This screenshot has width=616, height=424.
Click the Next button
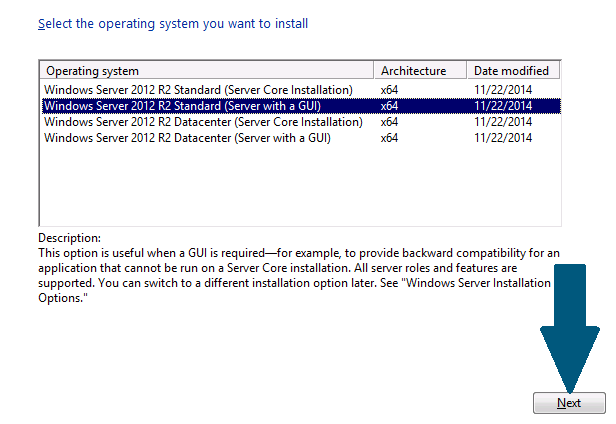coord(569,403)
